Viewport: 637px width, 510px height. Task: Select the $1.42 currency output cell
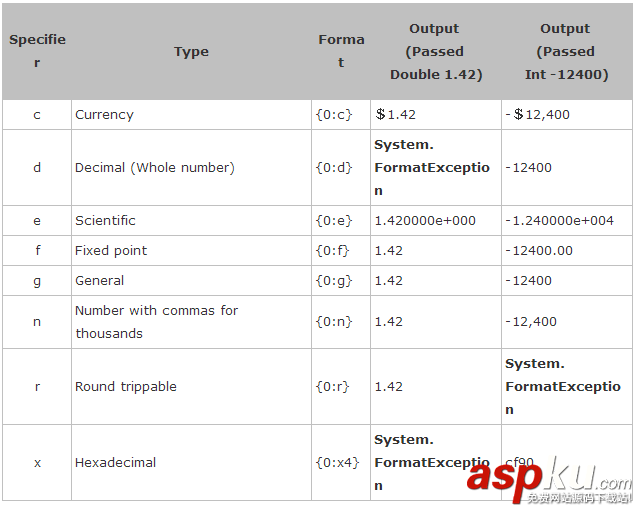[396, 115]
